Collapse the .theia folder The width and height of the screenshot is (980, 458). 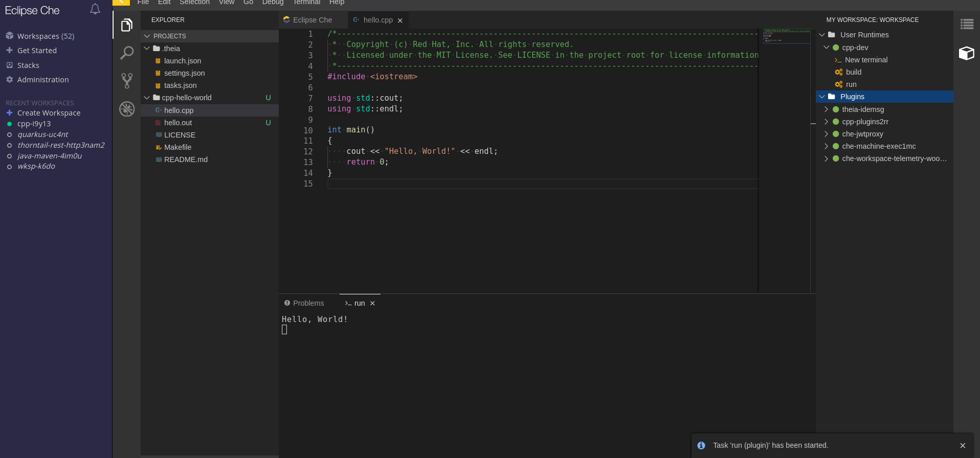147,49
